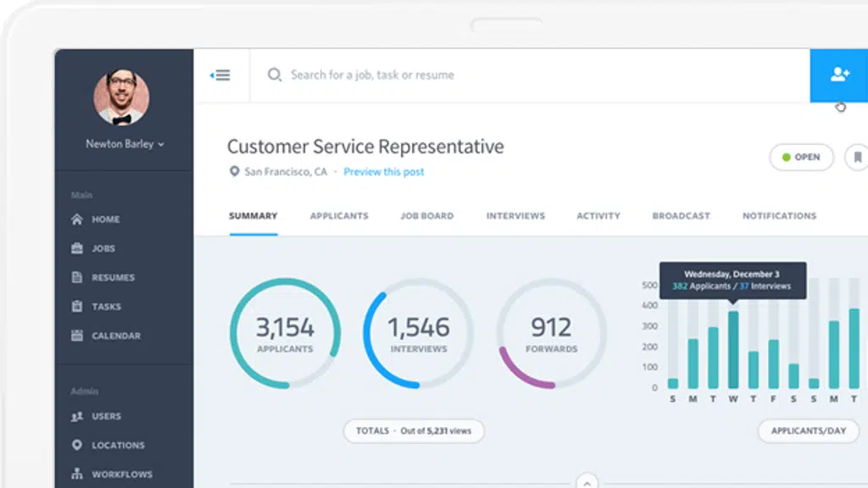Collapse the summary panel with up chevron
This screenshot has height=488, width=868.
pyautogui.click(x=587, y=482)
